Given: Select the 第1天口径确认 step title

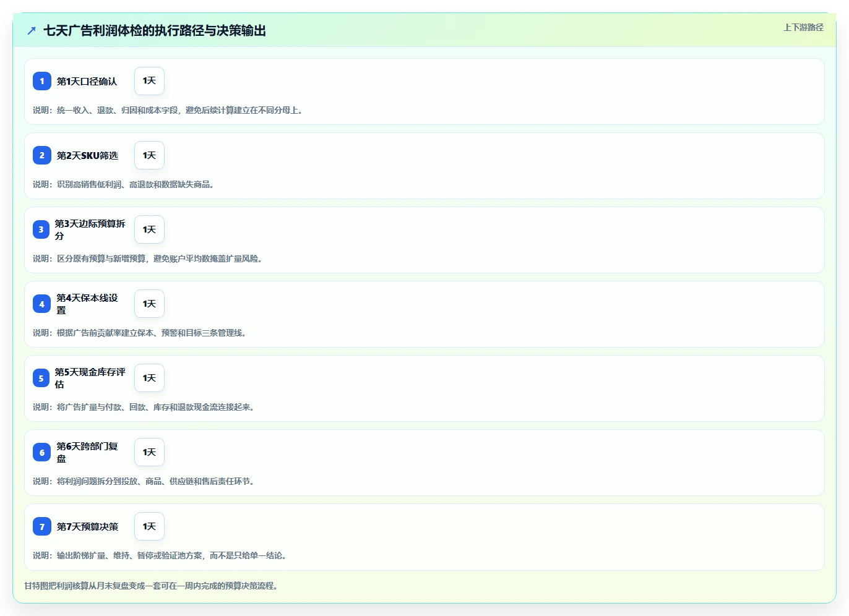Looking at the screenshot, I should [x=87, y=81].
